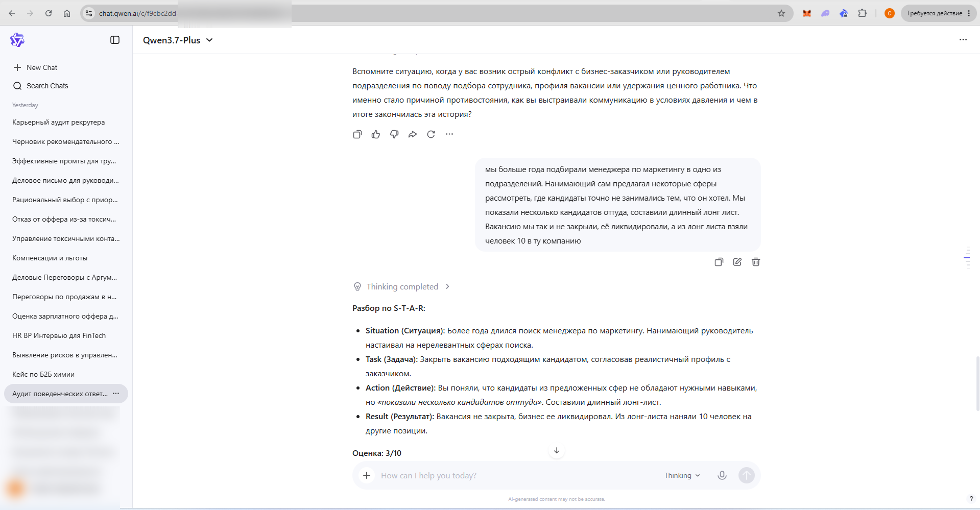Image resolution: width=980 pixels, height=510 pixels.
Task: Delete the user message
Action: click(x=756, y=262)
